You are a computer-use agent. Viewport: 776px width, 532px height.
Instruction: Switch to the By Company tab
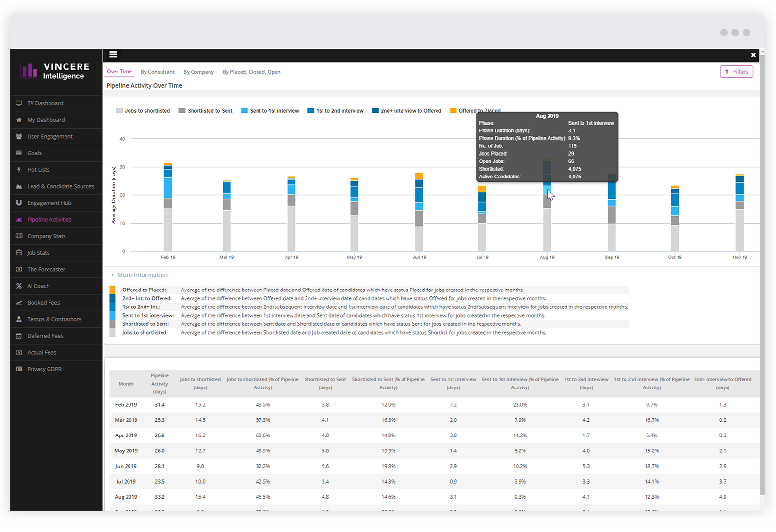[x=198, y=71]
